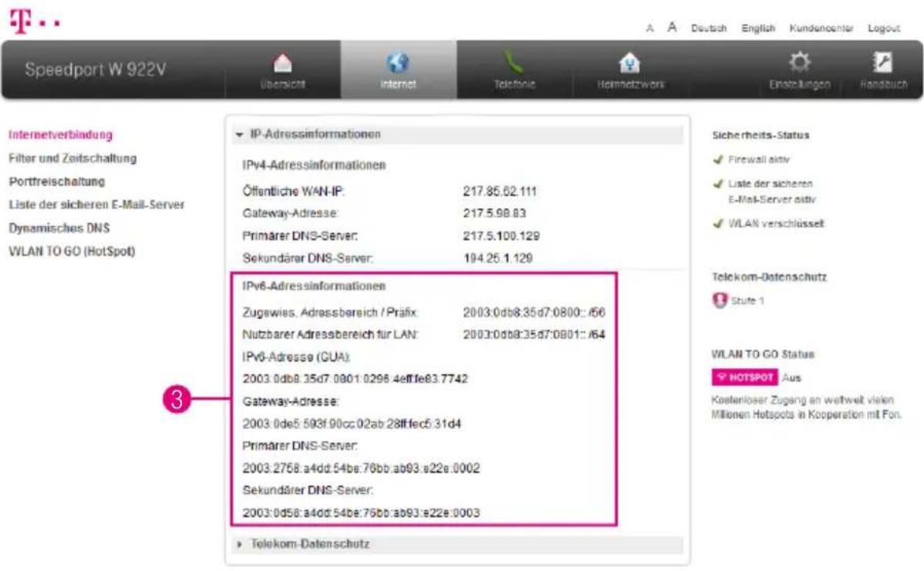This screenshot has width=924, height=571.
Task: Open Filter und Zeitschaltung in the sidebar
Action: [x=73, y=158]
